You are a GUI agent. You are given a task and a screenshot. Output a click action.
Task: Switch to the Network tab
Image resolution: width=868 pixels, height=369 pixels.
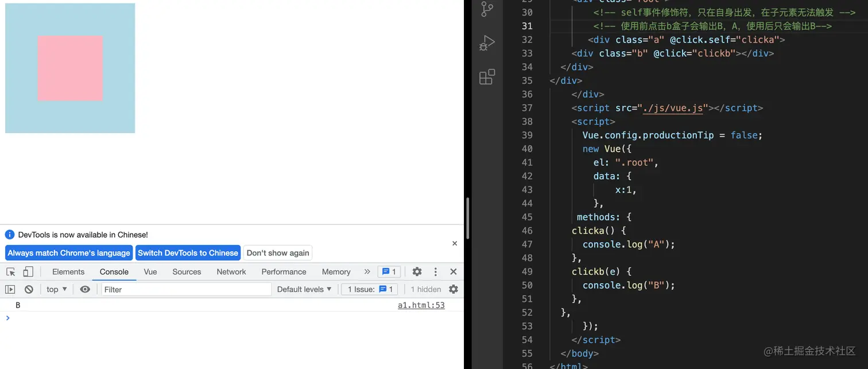[231, 272]
